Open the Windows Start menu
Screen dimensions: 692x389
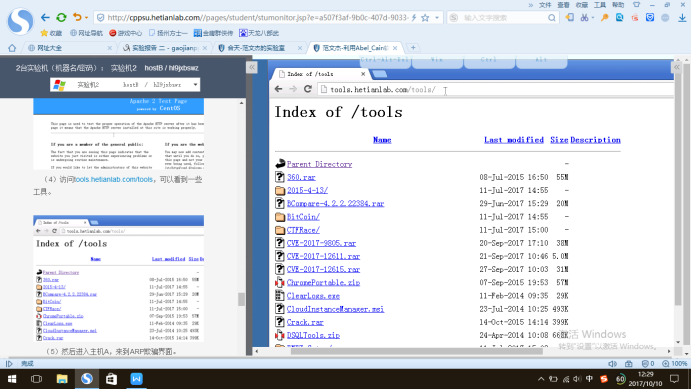(12, 379)
